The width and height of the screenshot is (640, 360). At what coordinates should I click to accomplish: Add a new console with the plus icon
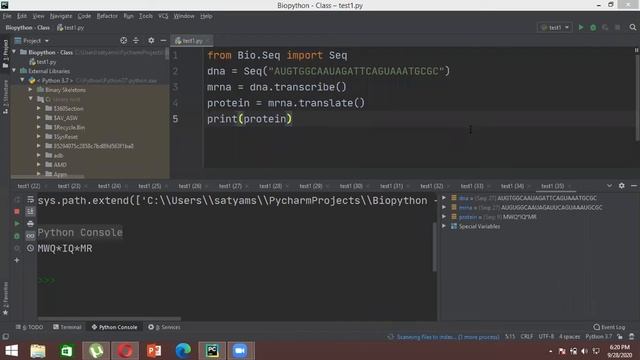point(17,260)
